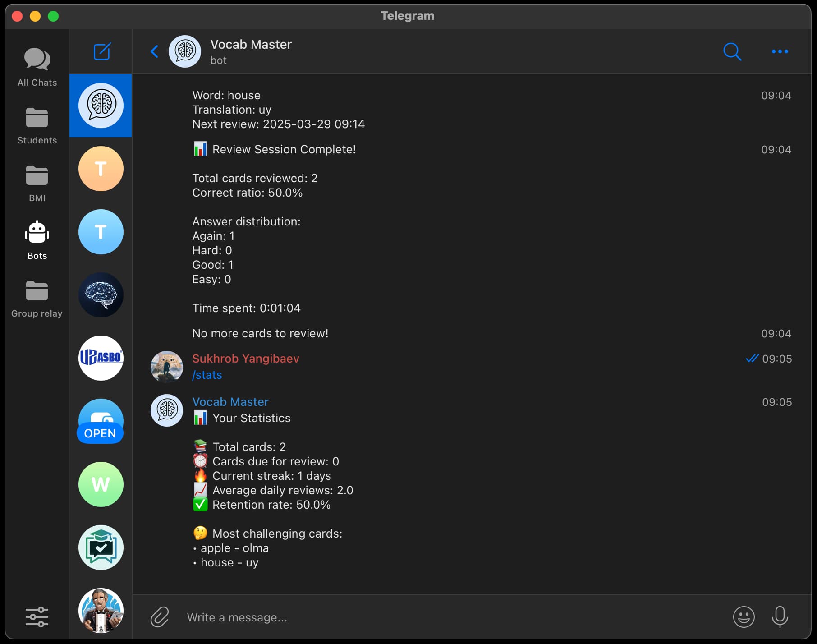Screen dimensions: 817x644
Task: Click 'Cards due for review: 0' line
Action: [275, 461]
